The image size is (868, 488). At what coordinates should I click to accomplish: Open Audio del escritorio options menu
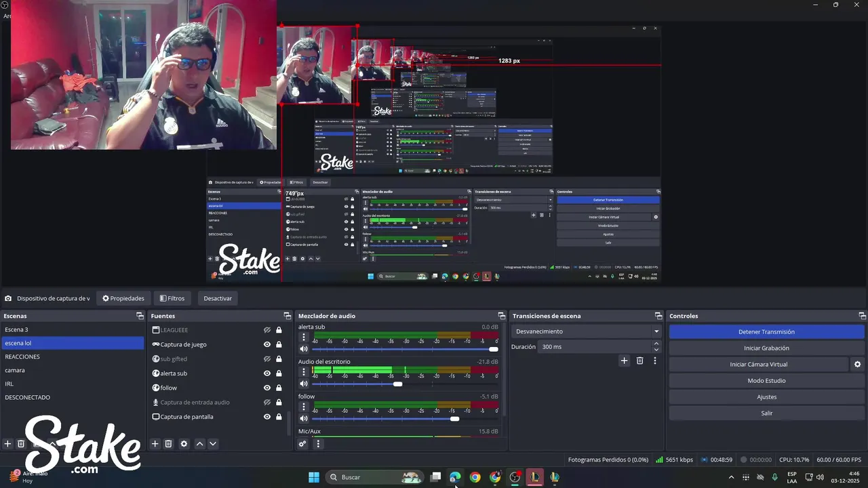click(304, 371)
